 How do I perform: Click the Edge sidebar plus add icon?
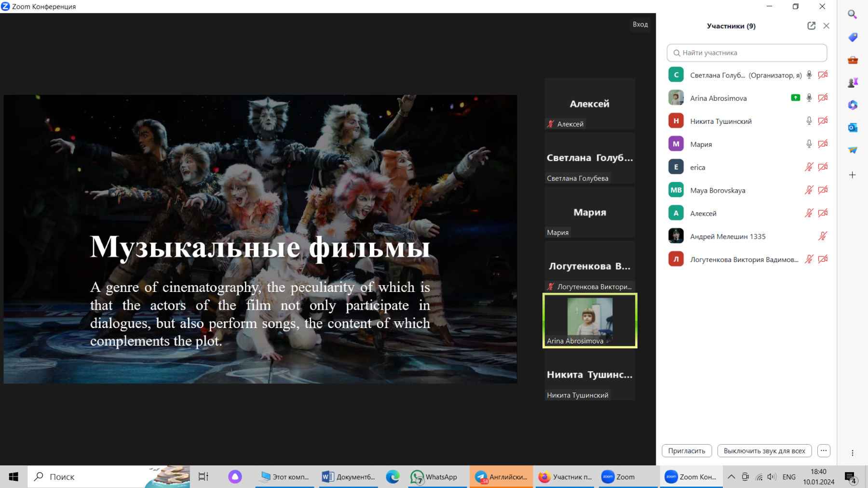coord(853,175)
